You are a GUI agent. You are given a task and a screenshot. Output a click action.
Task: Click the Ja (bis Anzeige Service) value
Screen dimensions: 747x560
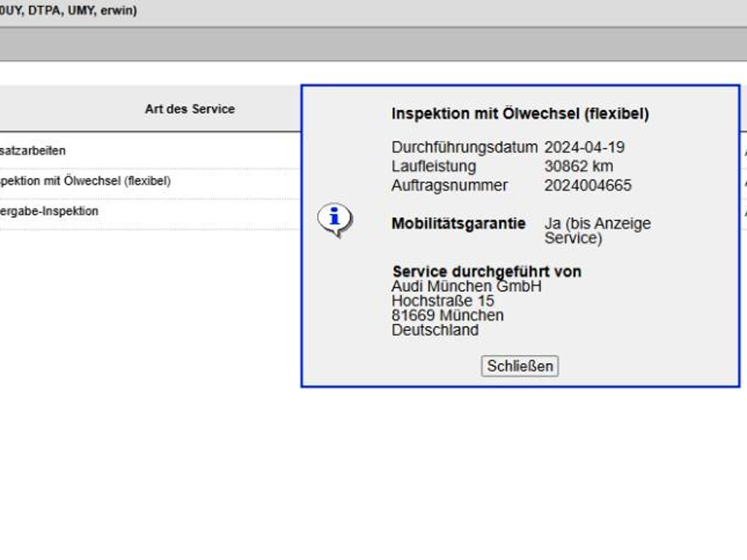pos(597,230)
